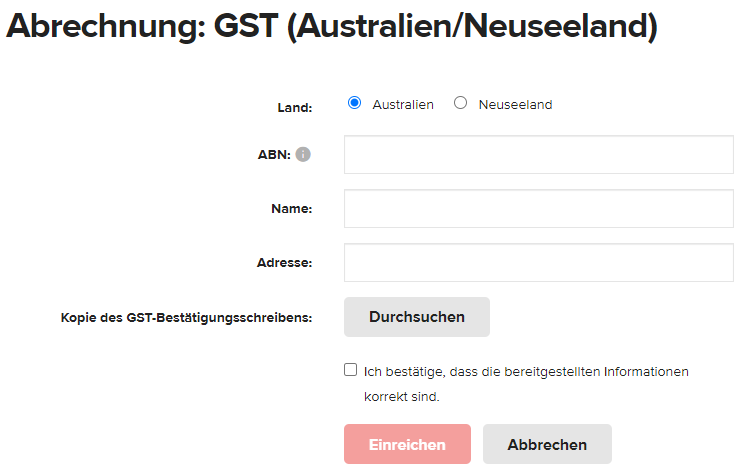Click the 'Land:' label
Viewport: 741px width, 469px height.
pyautogui.click(x=295, y=108)
